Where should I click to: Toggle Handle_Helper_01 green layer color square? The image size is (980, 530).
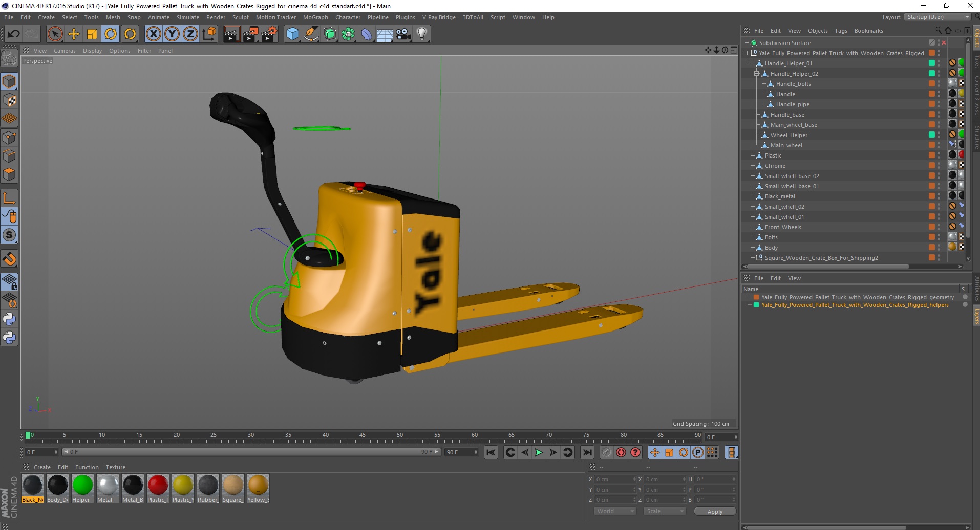[x=932, y=63]
